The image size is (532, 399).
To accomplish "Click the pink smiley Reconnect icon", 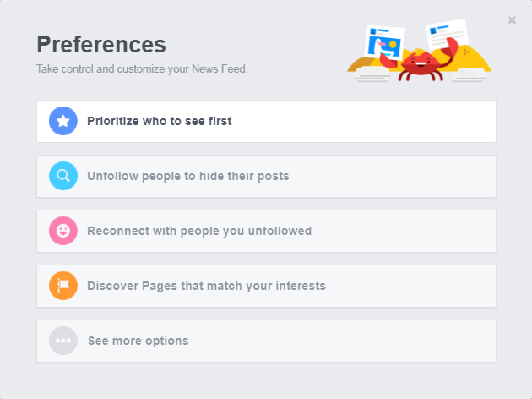I will click(63, 231).
